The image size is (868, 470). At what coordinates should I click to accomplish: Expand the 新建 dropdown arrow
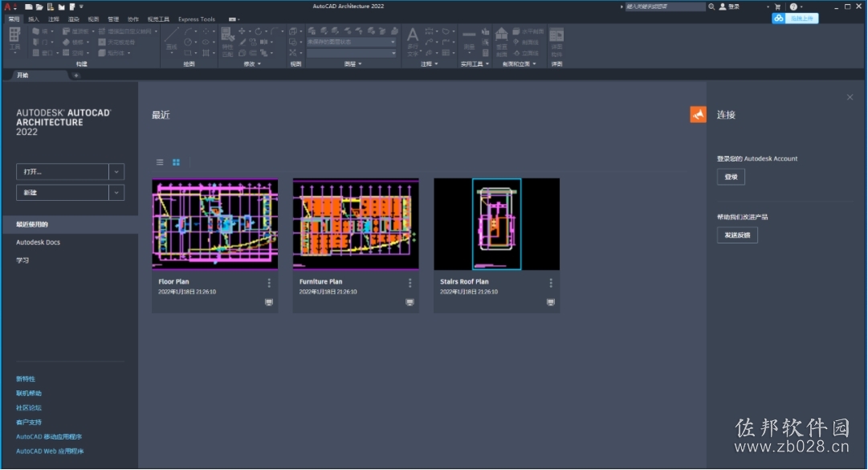(x=116, y=193)
